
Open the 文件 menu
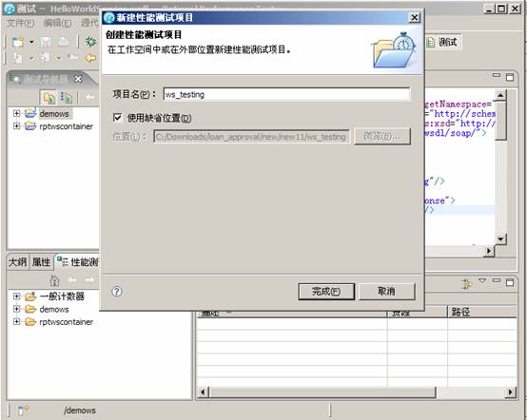[x=21, y=23]
